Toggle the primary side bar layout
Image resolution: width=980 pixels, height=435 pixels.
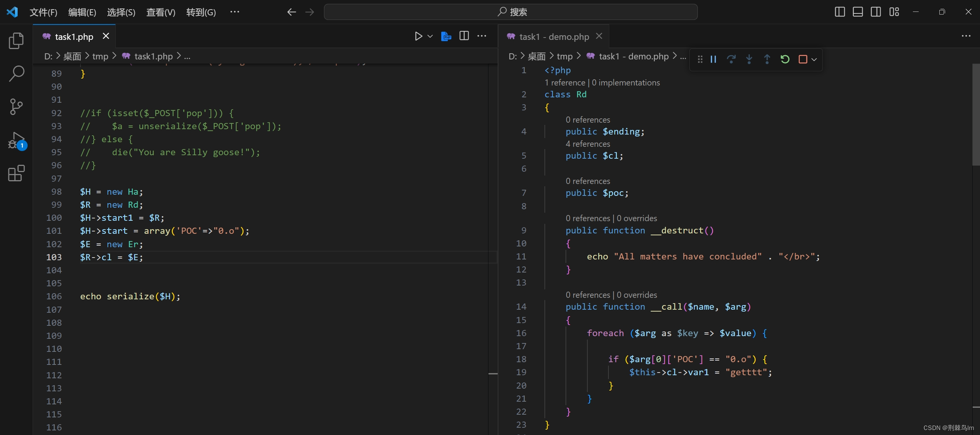click(x=840, y=12)
